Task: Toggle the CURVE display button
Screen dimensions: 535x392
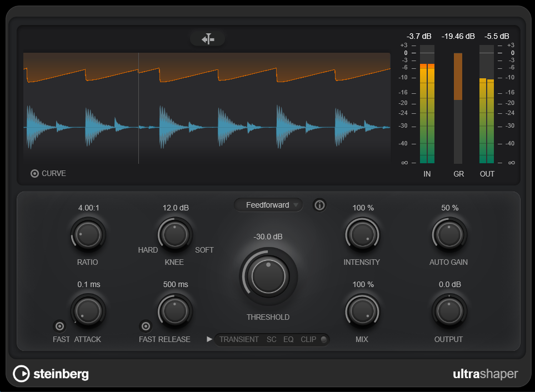Action: click(34, 173)
